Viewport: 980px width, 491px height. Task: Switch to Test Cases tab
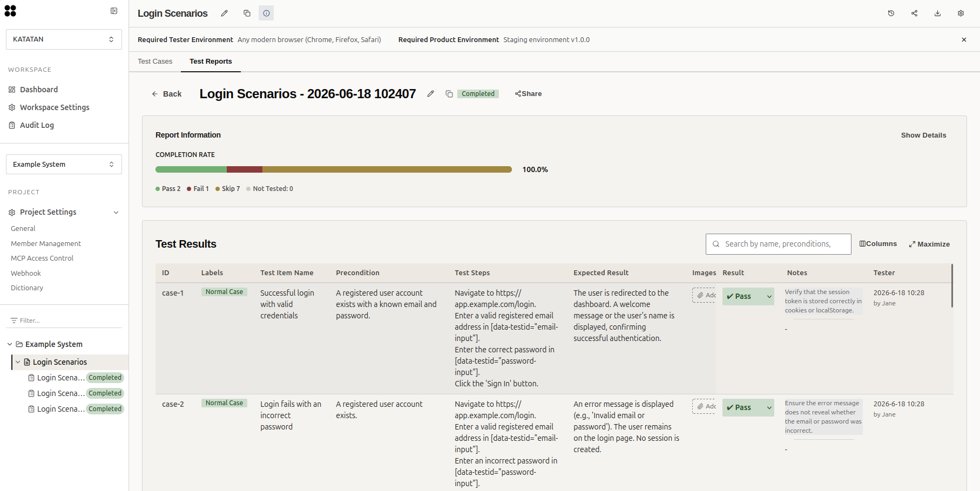click(x=155, y=62)
